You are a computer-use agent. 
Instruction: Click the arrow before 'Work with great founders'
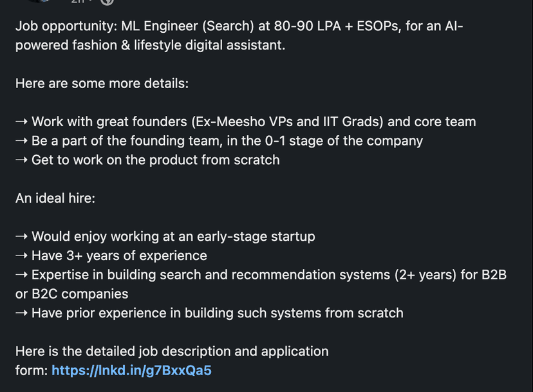pyautogui.click(x=22, y=122)
